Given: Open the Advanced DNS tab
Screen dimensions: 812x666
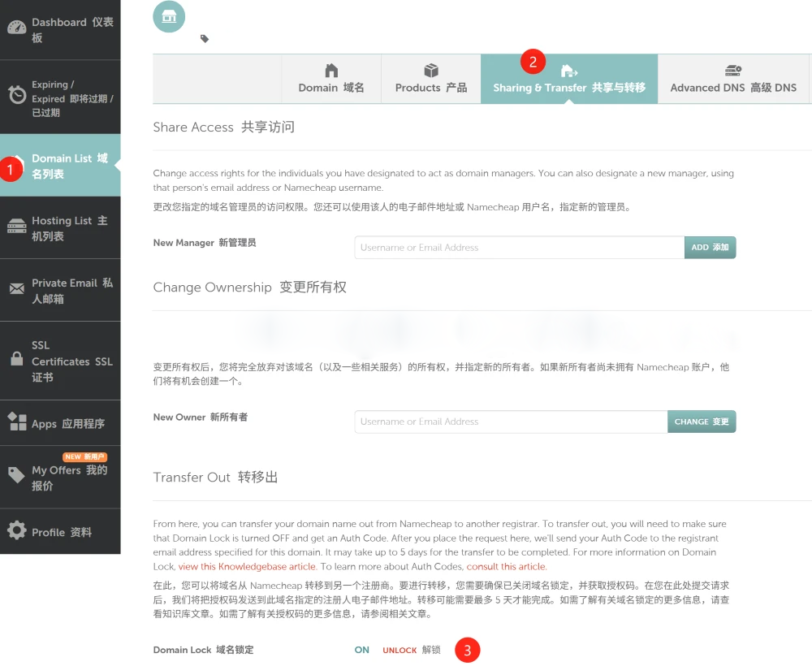Looking at the screenshot, I should coord(732,79).
